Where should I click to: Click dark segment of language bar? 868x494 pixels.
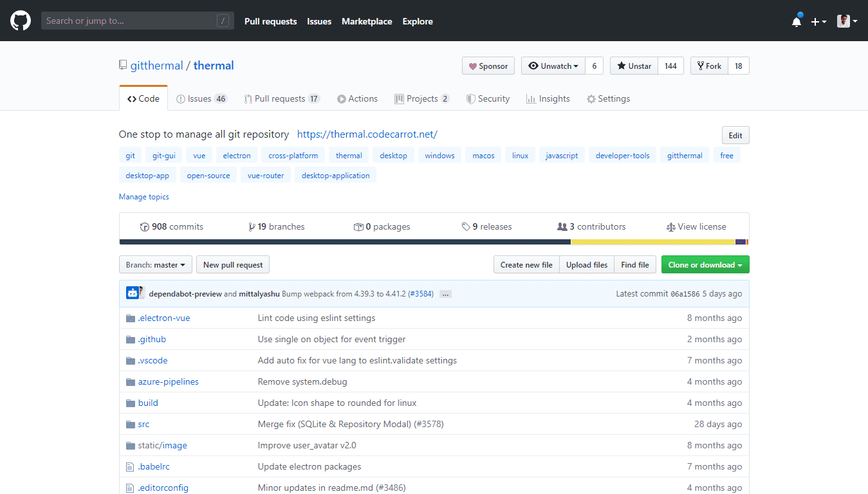point(345,242)
